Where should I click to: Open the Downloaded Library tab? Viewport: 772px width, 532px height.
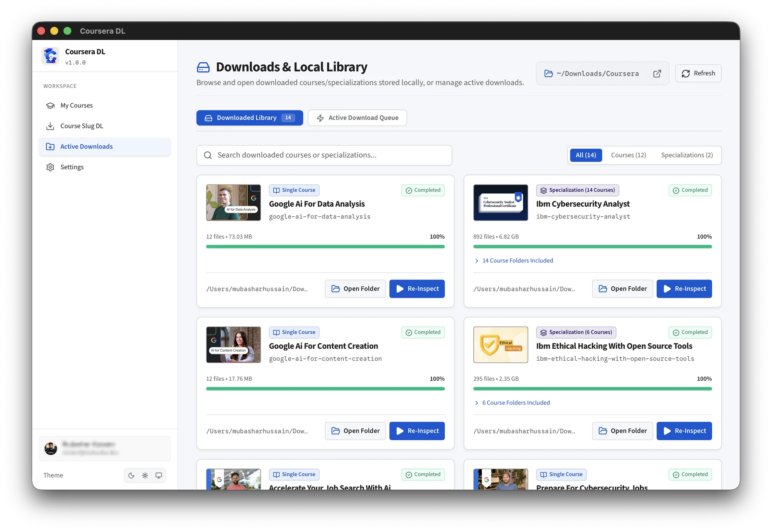(x=250, y=118)
